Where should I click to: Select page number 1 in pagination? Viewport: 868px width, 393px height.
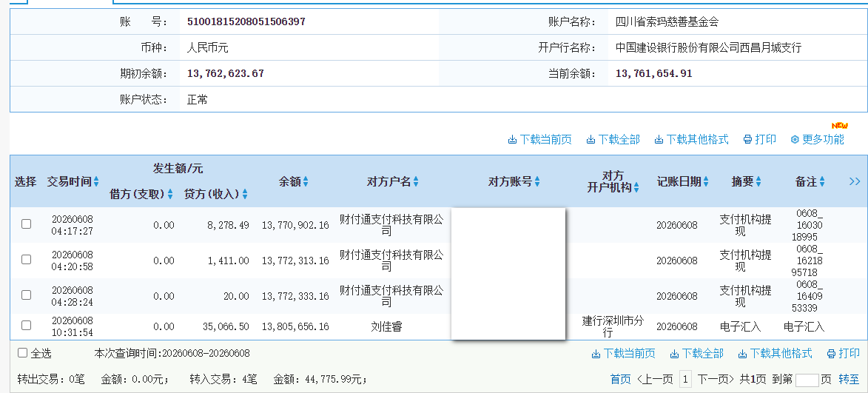point(685,379)
